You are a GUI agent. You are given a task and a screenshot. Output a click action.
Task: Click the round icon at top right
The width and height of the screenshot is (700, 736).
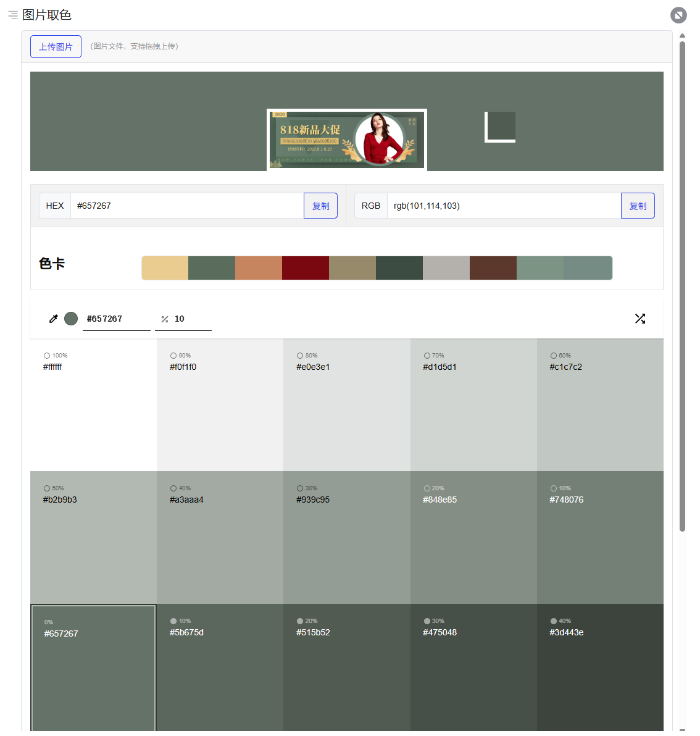678,15
